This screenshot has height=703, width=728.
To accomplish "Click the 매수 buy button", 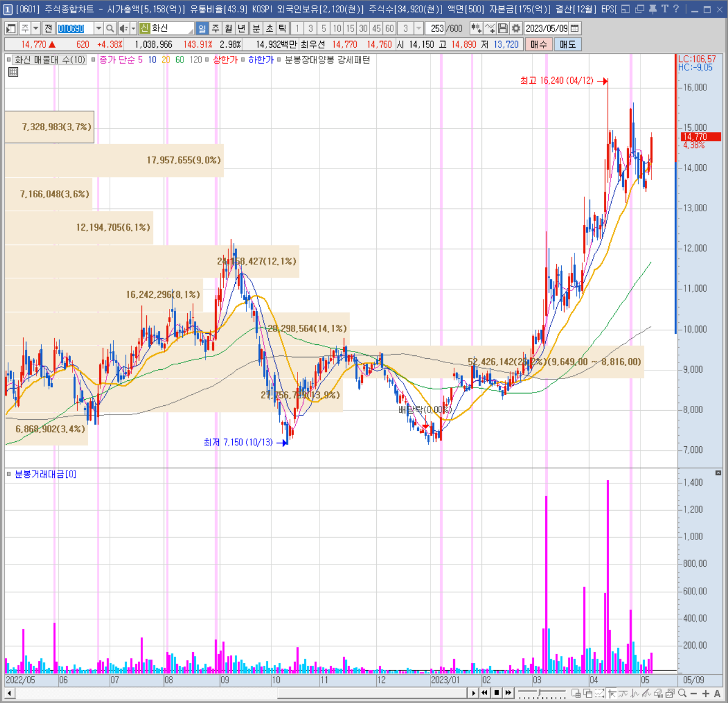I will (539, 44).
